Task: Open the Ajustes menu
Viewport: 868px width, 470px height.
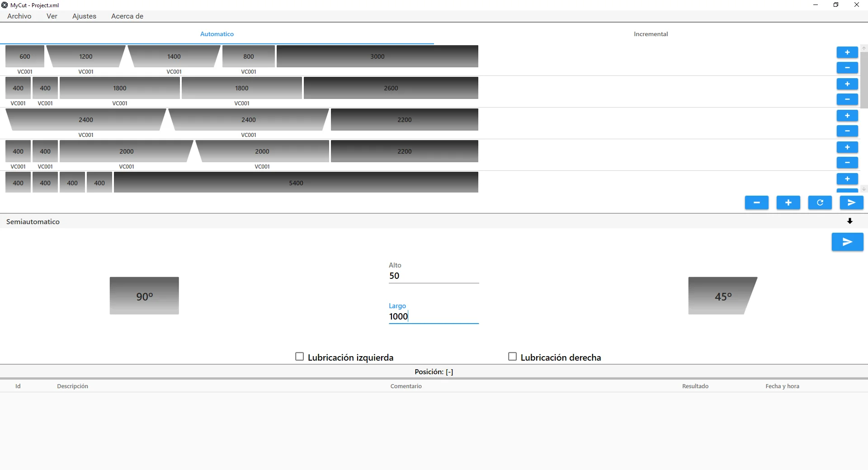Action: tap(84, 16)
